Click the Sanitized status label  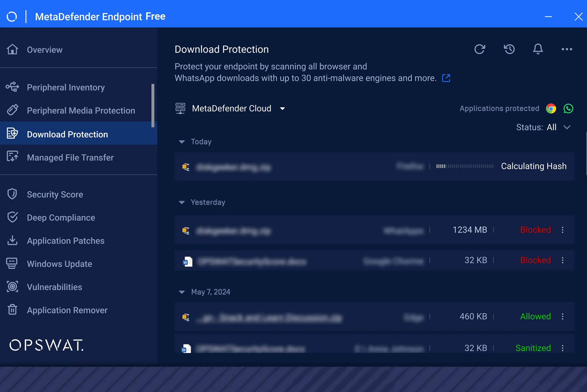(533, 348)
